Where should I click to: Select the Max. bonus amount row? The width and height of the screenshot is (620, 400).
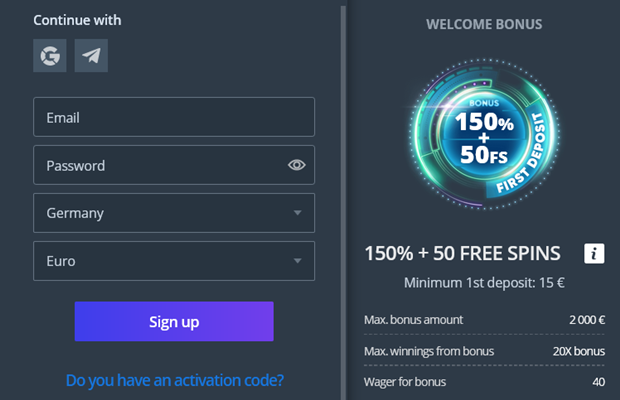coord(484,320)
